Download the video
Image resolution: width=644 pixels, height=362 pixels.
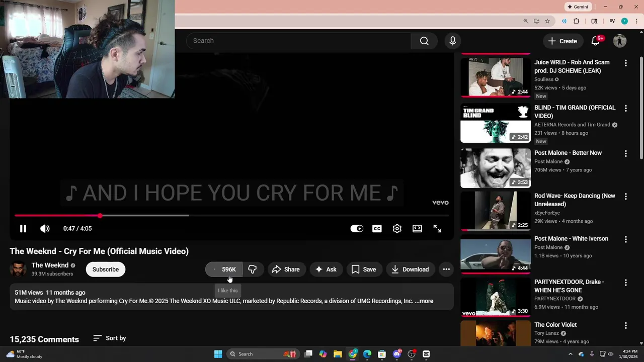[411, 269]
